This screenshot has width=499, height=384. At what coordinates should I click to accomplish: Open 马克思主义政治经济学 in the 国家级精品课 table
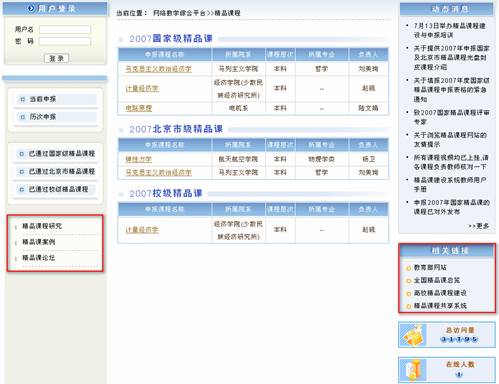click(x=158, y=69)
